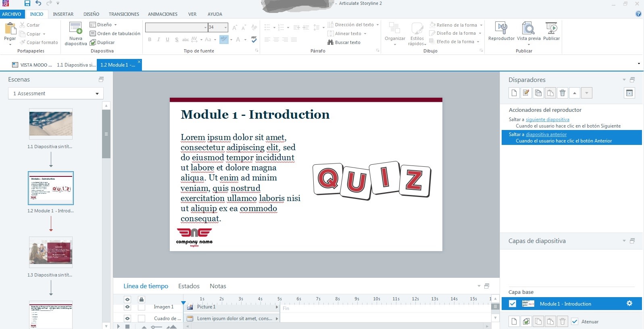Toggle lock all objects padlock header
The image size is (644, 329).
pos(142,299)
